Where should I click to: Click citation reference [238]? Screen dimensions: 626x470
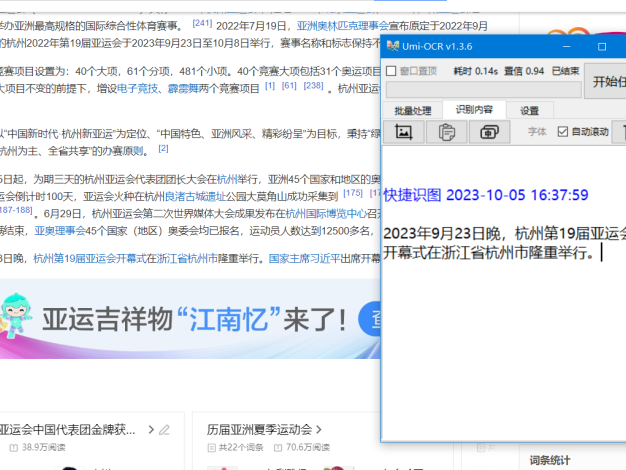click(313, 85)
